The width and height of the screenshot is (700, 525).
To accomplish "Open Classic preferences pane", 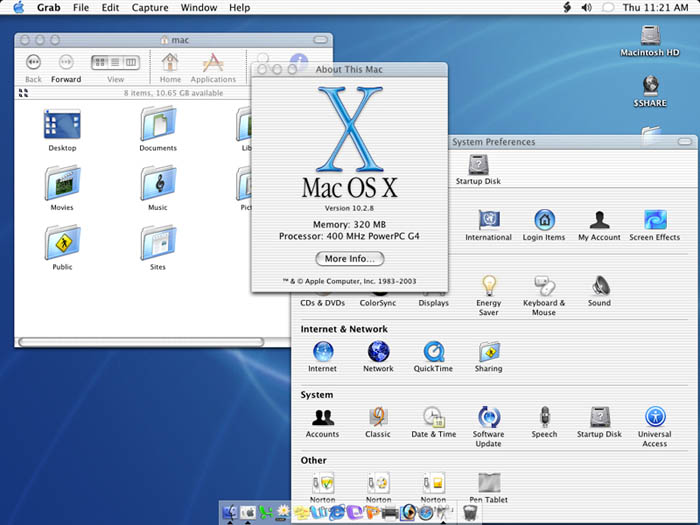I will (x=378, y=422).
